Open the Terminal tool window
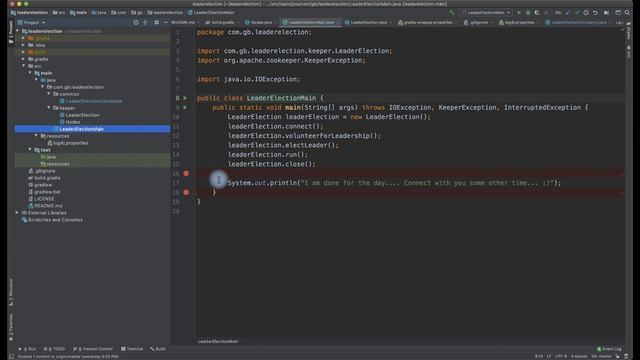 point(132,349)
